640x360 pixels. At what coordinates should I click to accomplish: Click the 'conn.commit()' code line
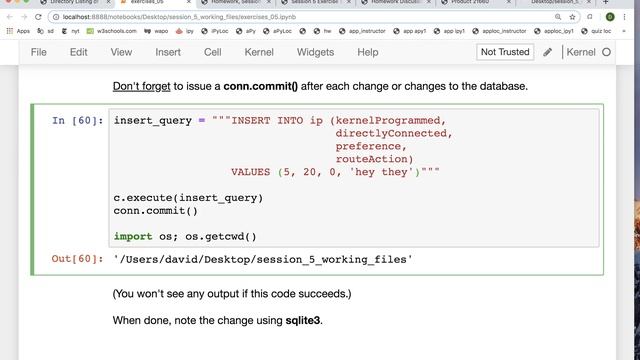(156, 211)
